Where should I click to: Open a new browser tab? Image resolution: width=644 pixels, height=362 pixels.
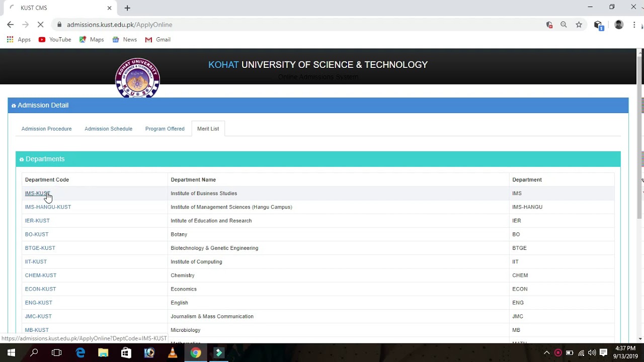pyautogui.click(x=127, y=8)
